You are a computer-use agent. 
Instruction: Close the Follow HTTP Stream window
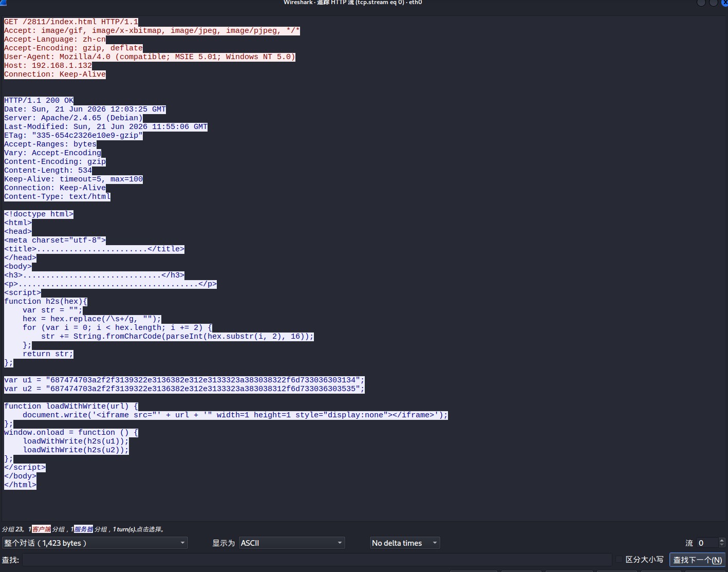724,3
